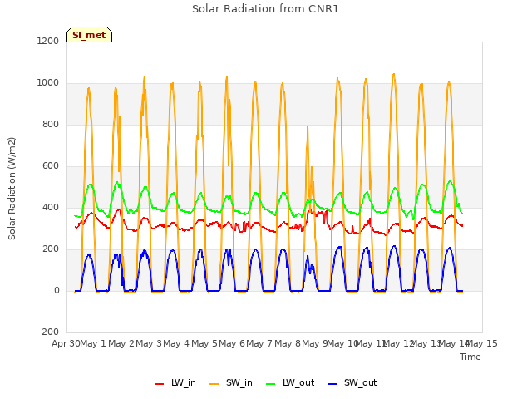Click the May 7 x-axis date label

point(259,343)
